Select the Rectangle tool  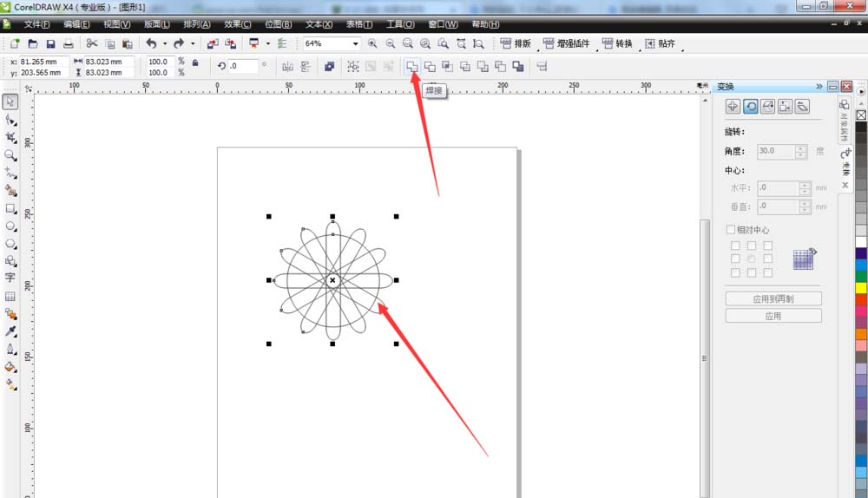tap(10, 208)
